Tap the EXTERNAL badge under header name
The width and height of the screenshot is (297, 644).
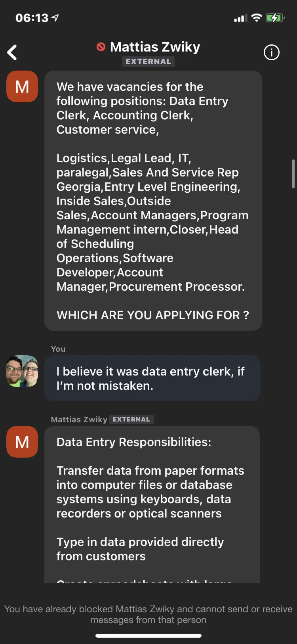point(148,61)
